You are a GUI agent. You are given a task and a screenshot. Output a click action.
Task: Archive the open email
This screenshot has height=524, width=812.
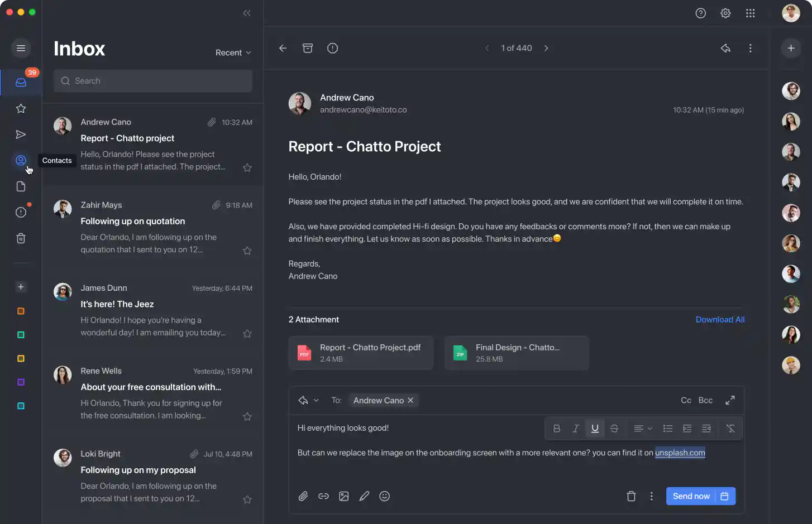[307, 48]
